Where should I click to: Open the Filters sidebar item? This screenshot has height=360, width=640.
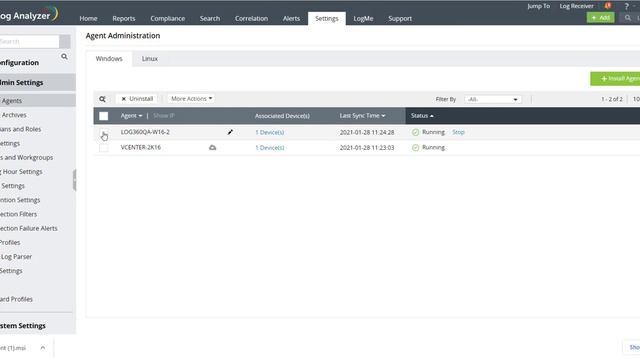(x=18, y=214)
